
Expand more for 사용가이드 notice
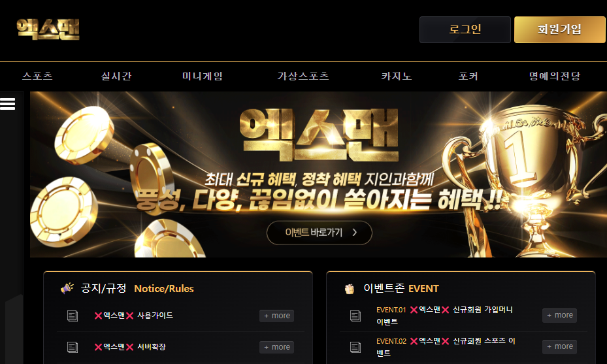[277, 316]
